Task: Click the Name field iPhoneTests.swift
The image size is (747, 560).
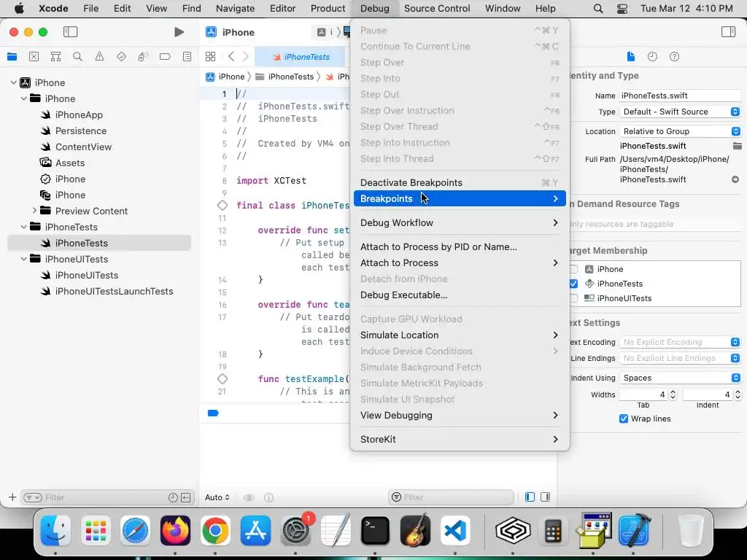Action: (680, 96)
